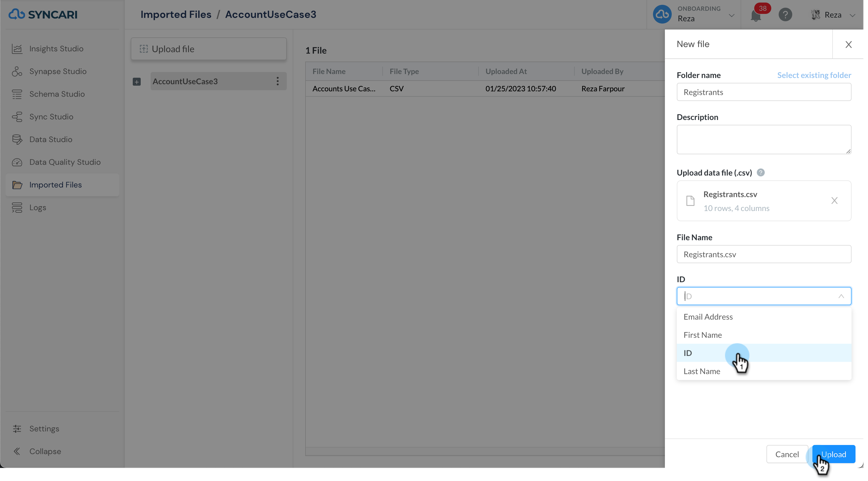868x481 pixels.
Task: Select Data Quality Studio
Action: click(65, 162)
